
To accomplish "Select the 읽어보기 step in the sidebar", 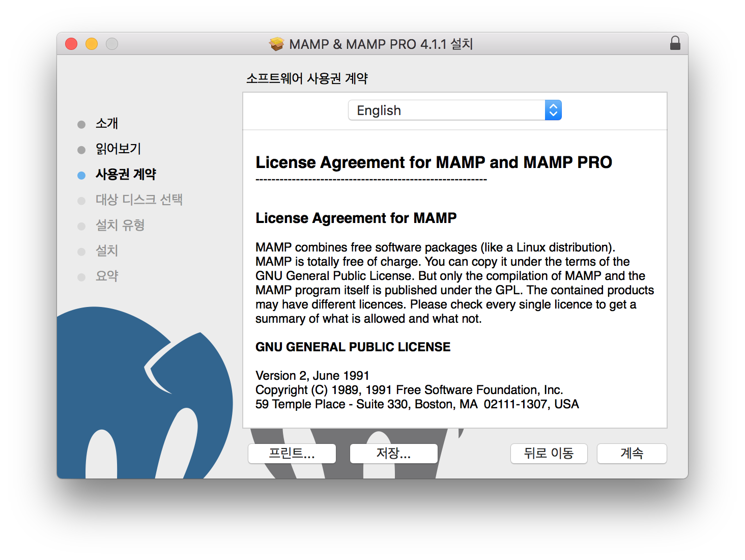I will [x=118, y=149].
